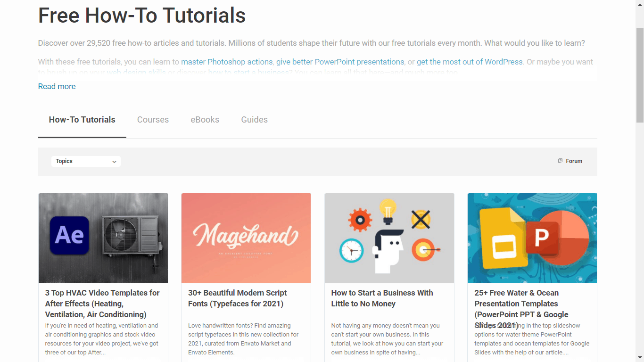Open How to Start a Business article title
The height and width of the screenshot is (362, 644).
coord(382,298)
